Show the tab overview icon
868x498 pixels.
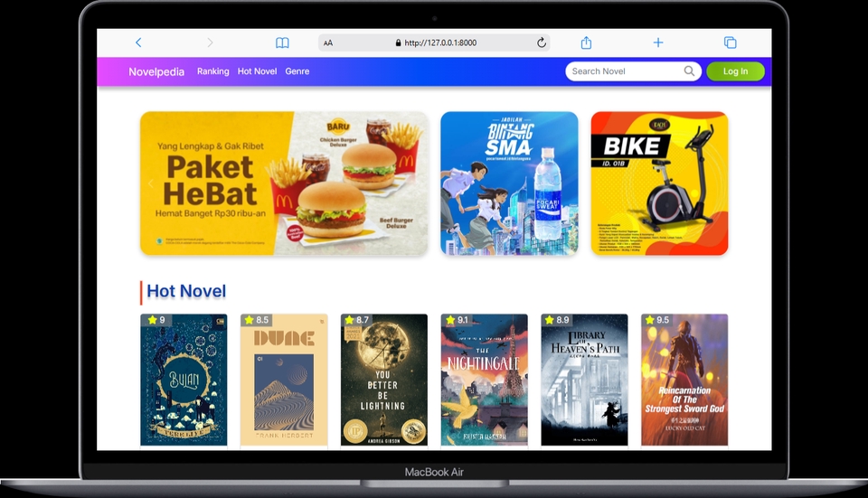click(x=731, y=42)
